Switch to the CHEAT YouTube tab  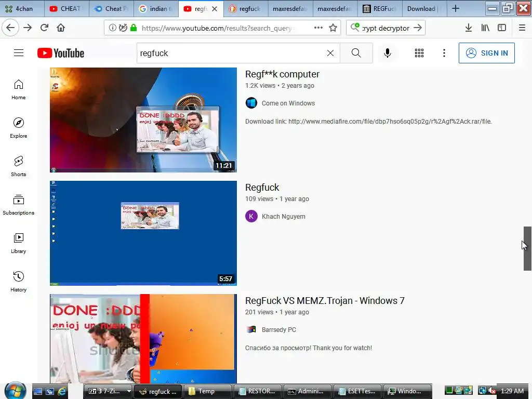click(67, 9)
